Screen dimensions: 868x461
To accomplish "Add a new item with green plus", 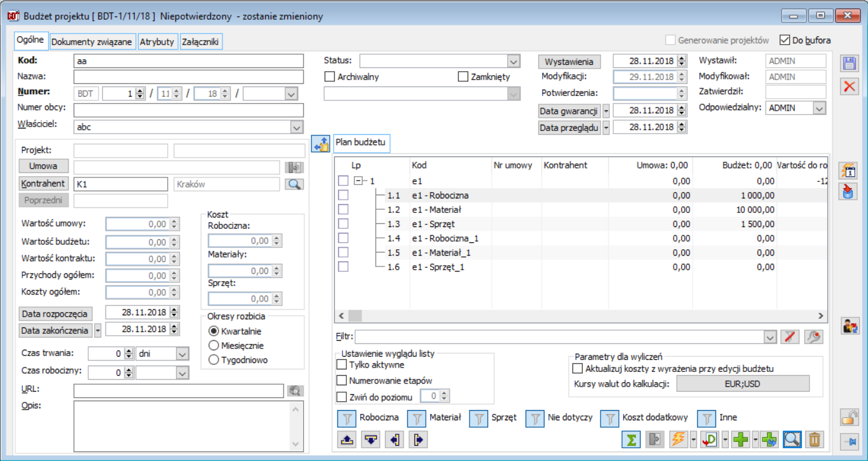I will coord(740,439).
